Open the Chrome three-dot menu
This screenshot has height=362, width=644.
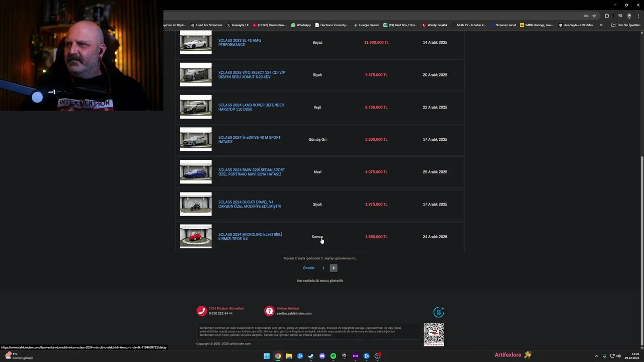coord(638,16)
